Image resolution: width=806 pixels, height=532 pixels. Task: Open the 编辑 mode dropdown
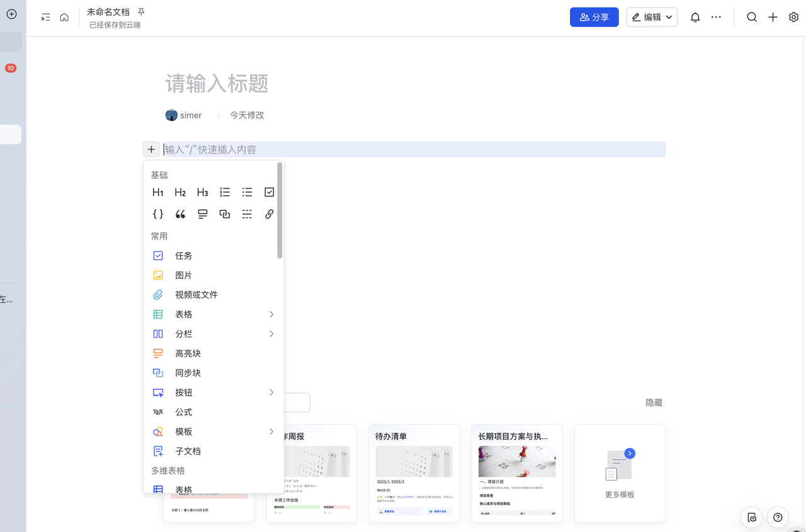click(x=652, y=18)
